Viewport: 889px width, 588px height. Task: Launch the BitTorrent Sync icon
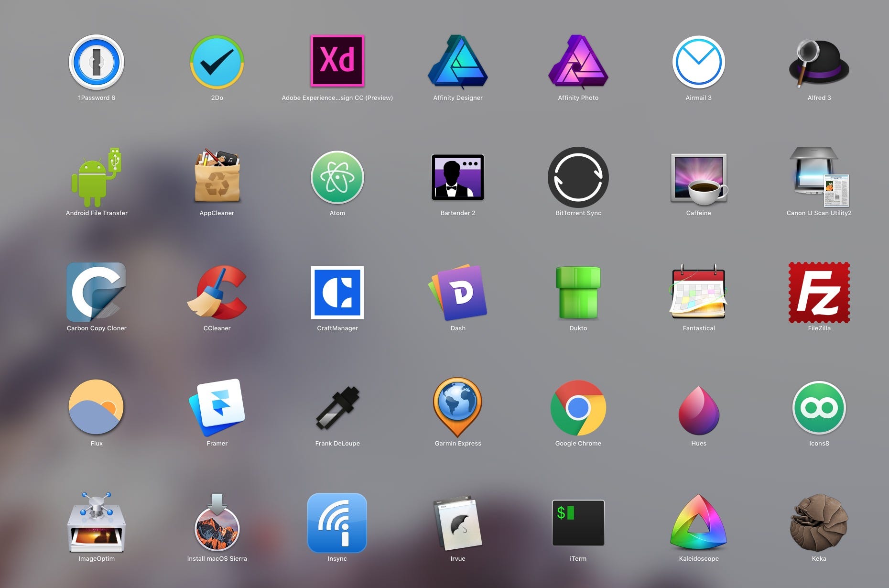[578, 177]
